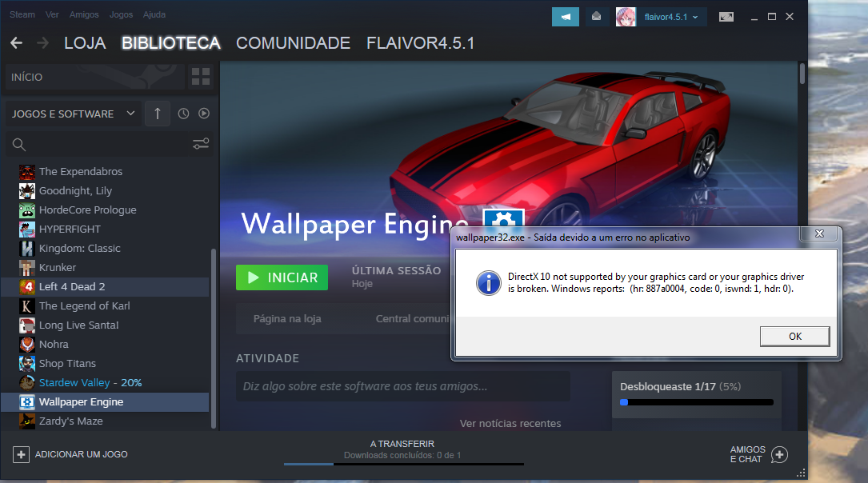Click the main page vertical scrollbar
Screen dimensions: 868x483
coord(802,74)
